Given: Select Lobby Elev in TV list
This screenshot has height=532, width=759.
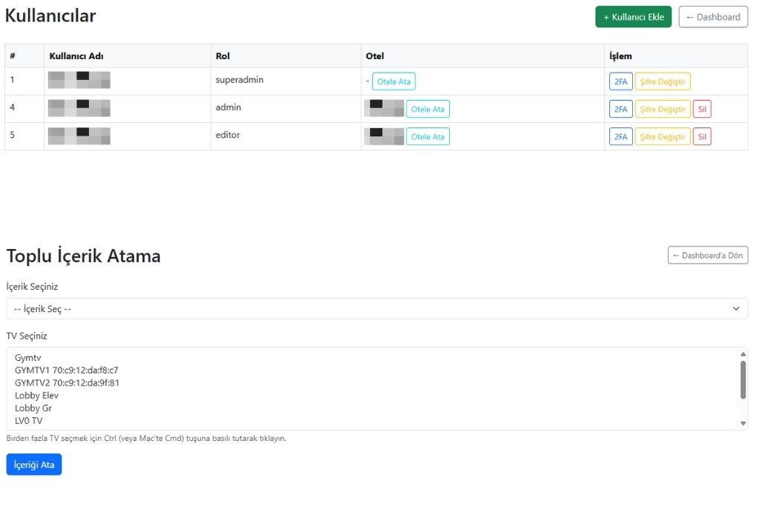Looking at the screenshot, I should tap(36, 396).
